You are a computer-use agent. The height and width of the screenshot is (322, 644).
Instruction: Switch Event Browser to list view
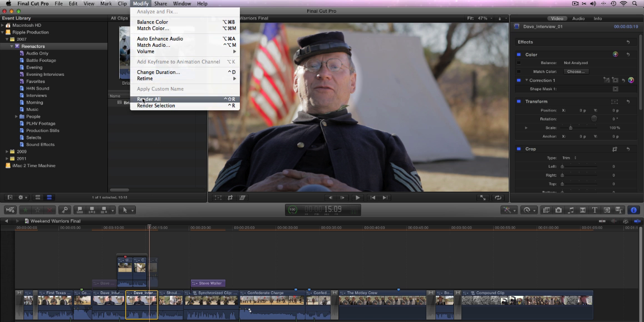coord(50,197)
